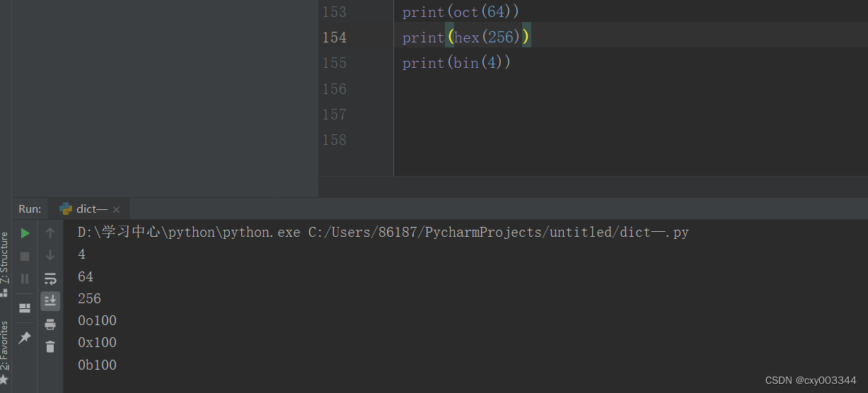The height and width of the screenshot is (393, 868).
Task: Click output line 4 in console
Action: click(81, 254)
